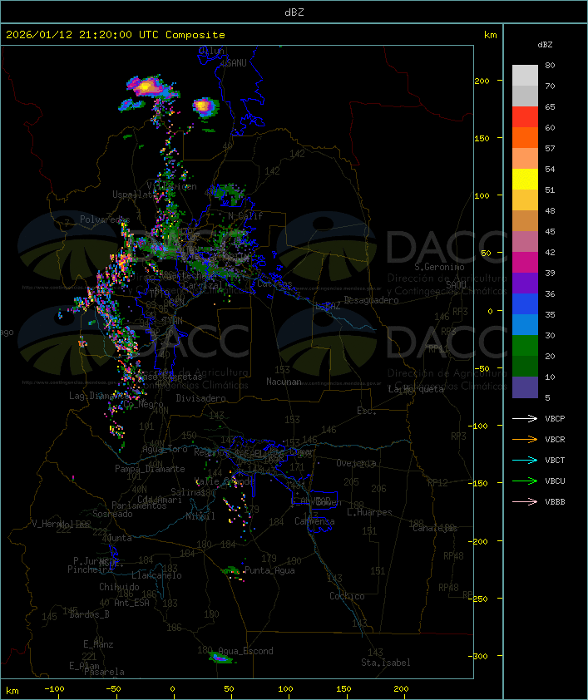
Task: Click the large storm cell at the top left
Action: tap(148, 87)
